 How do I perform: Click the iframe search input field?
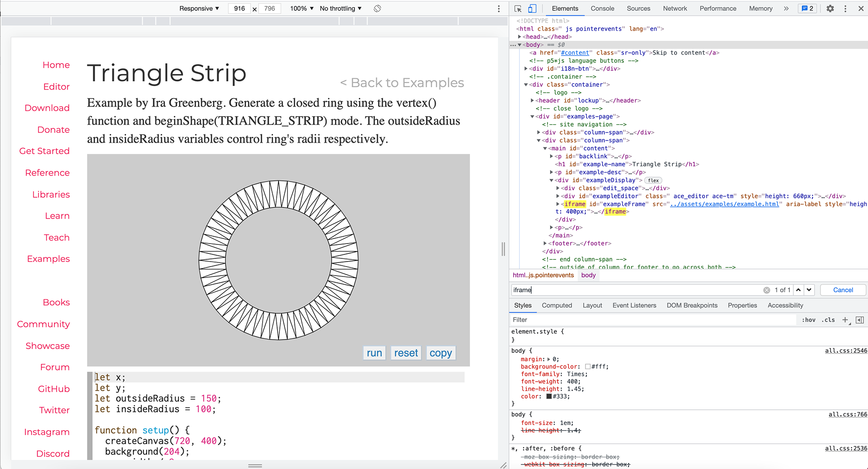coord(637,290)
